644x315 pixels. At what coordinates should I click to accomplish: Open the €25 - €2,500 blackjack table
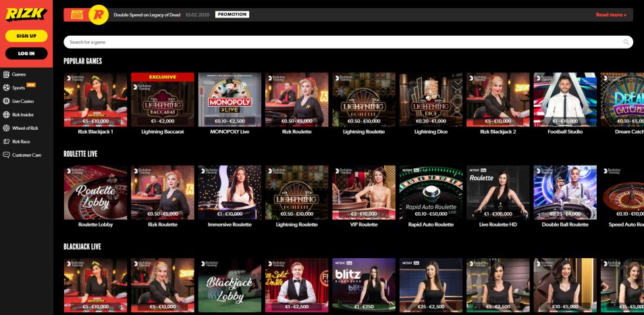tap(431, 285)
